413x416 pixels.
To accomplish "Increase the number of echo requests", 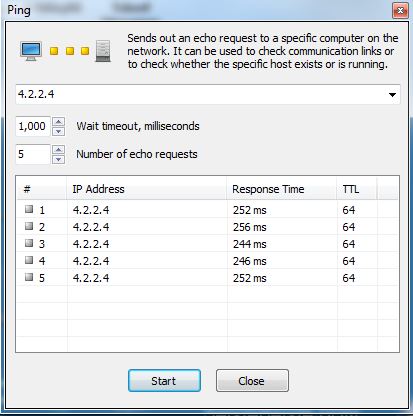I will click(x=58, y=150).
